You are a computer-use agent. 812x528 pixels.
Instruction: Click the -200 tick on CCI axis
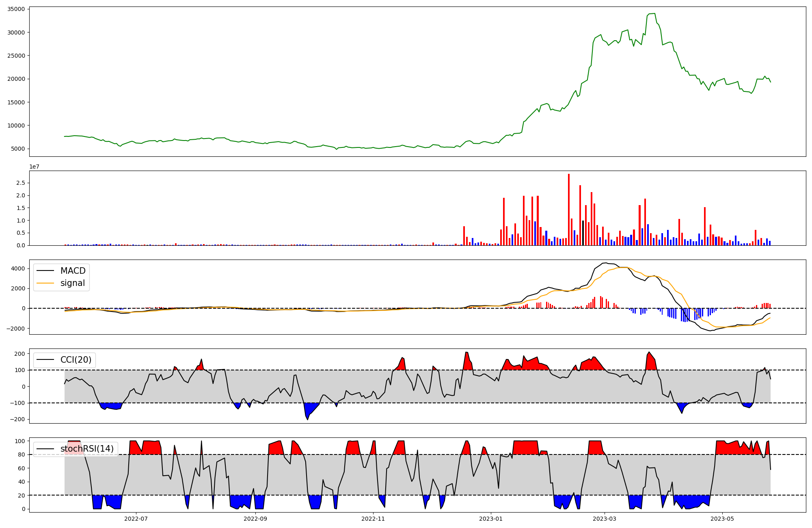pyautogui.click(x=17, y=419)
